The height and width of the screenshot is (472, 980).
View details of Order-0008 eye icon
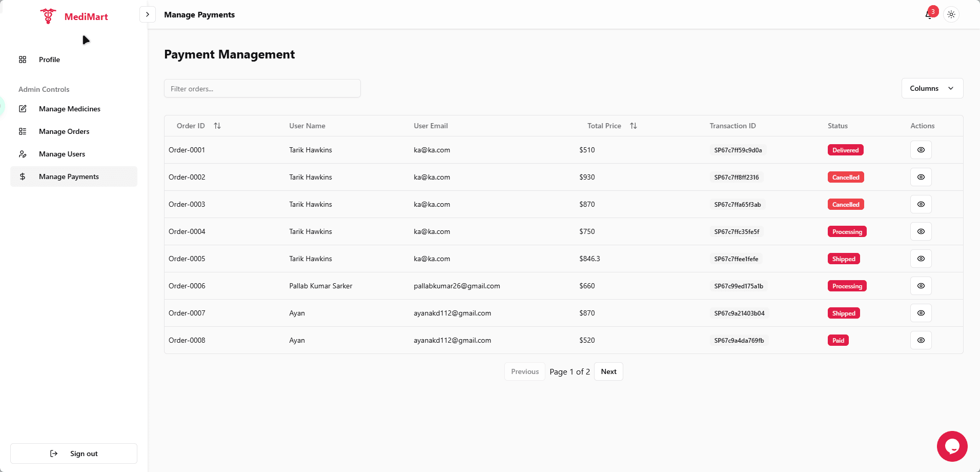[921, 340]
